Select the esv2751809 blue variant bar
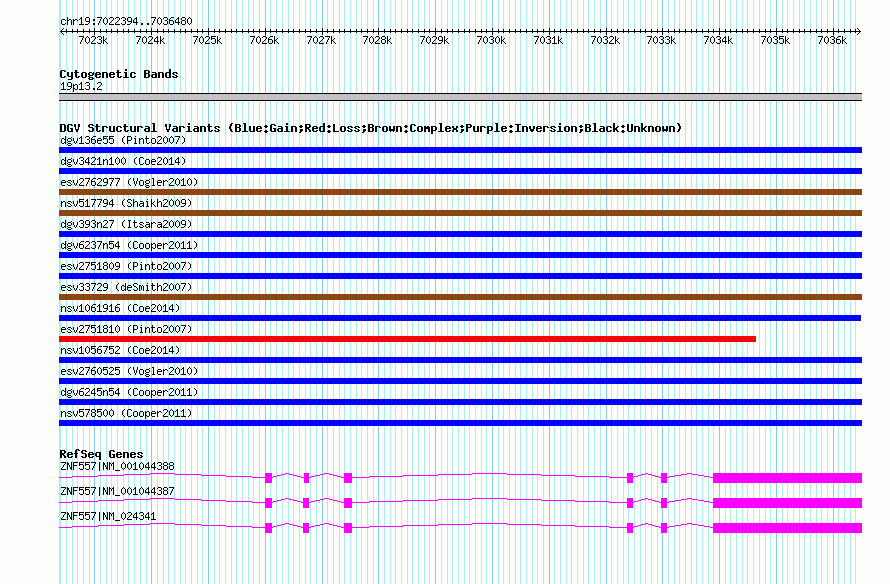 460,276
